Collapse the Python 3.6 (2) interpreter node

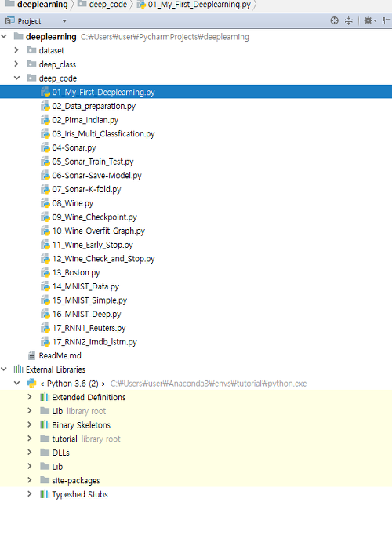tap(16, 383)
